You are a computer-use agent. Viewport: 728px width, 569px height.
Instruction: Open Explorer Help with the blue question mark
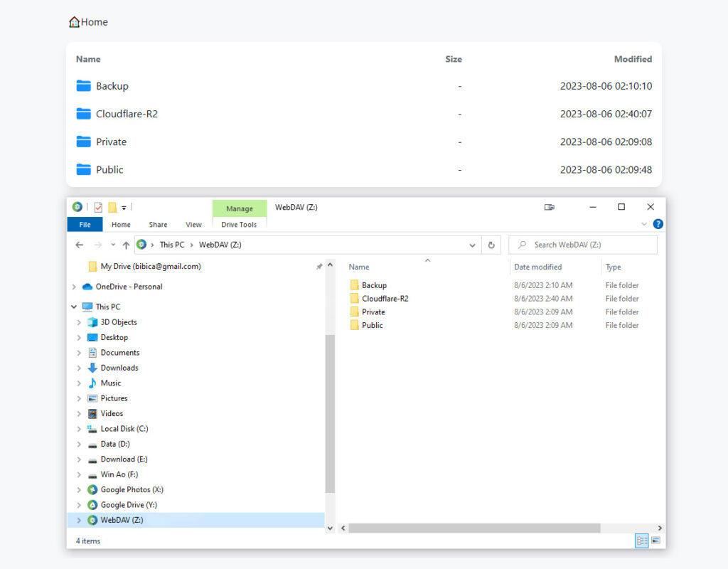pyautogui.click(x=658, y=224)
